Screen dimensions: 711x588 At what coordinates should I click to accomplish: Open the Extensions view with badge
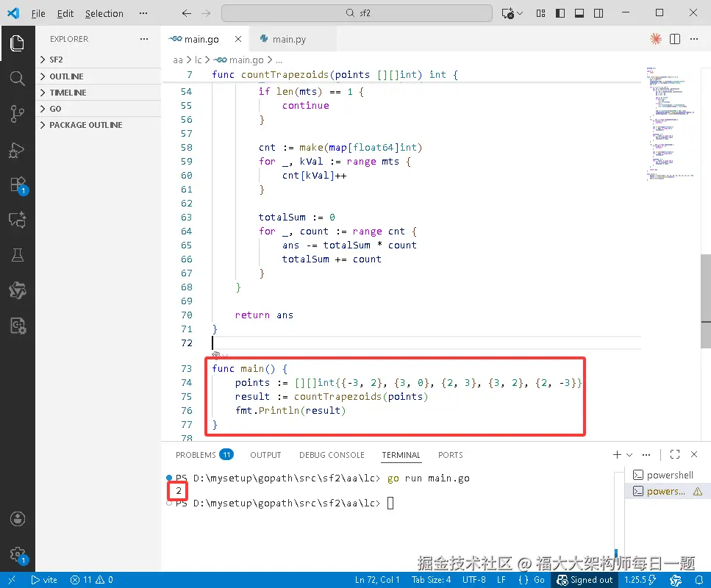click(18, 185)
